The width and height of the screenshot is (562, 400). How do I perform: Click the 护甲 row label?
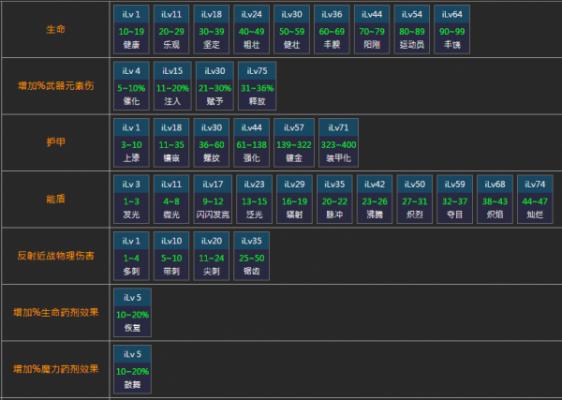(56, 142)
